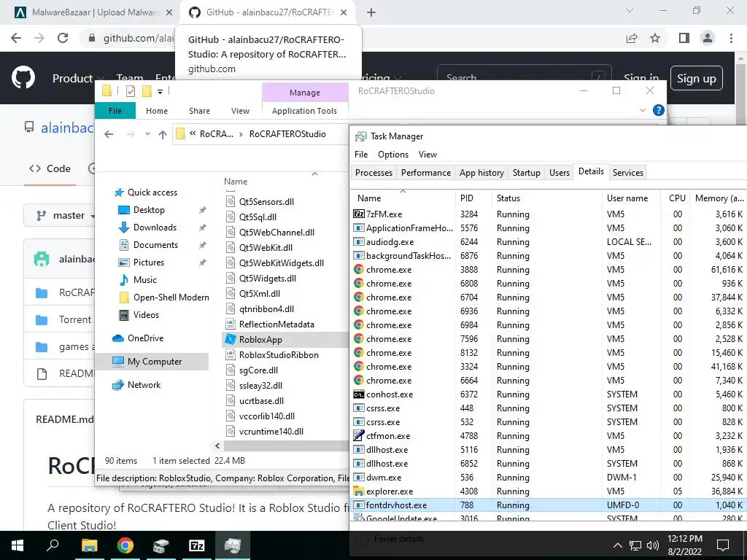Open Chrome side panel icon
The height and width of the screenshot is (560, 747).
coord(684,38)
